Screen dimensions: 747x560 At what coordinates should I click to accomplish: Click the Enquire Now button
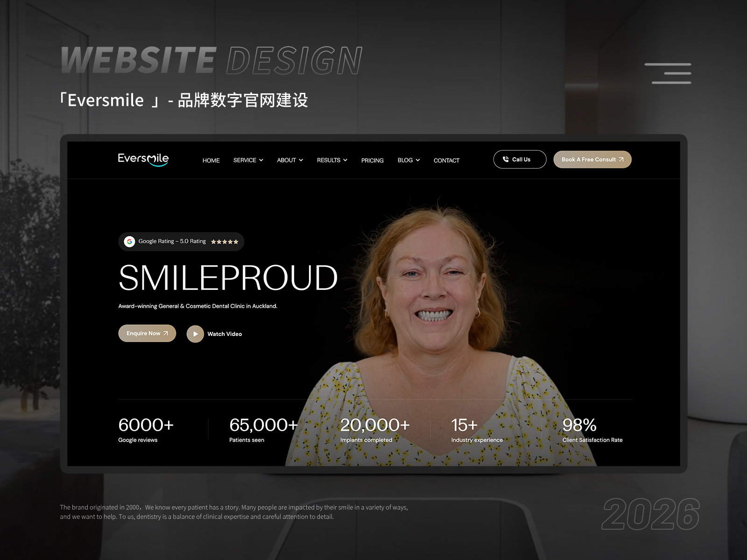(x=147, y=333)
